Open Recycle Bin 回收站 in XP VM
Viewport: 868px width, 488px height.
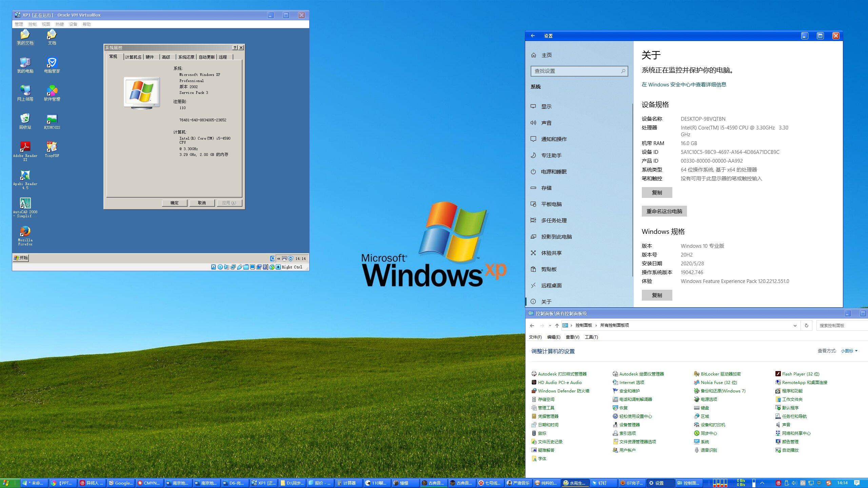pyautogui.click(x=25, y=122)
